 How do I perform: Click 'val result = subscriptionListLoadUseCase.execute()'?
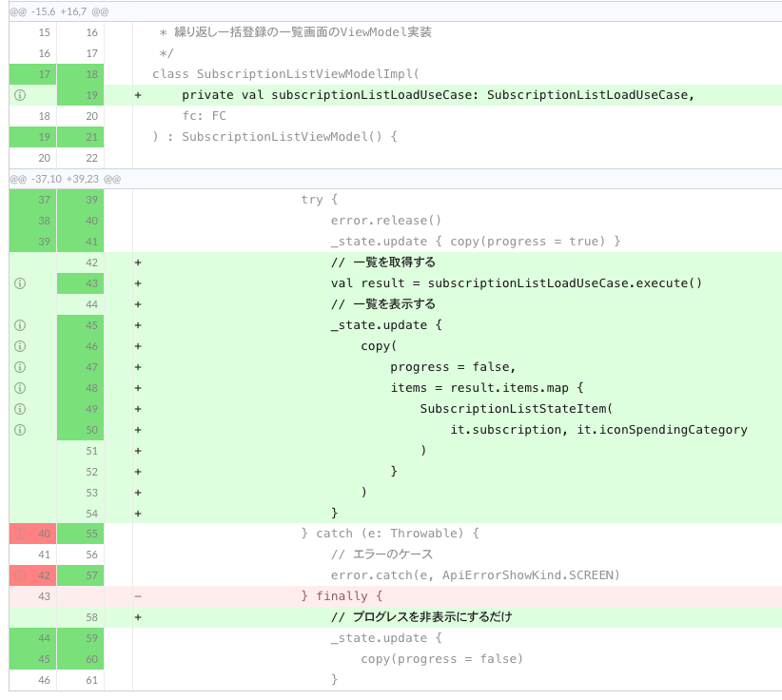(517, 283)
